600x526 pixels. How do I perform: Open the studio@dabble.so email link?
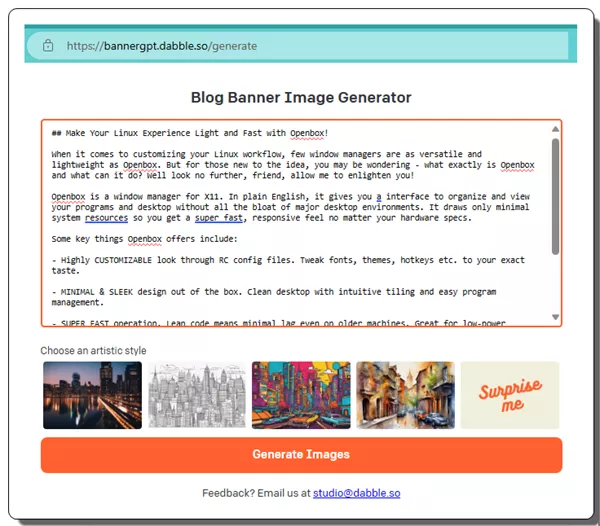[x=357, y=493]
